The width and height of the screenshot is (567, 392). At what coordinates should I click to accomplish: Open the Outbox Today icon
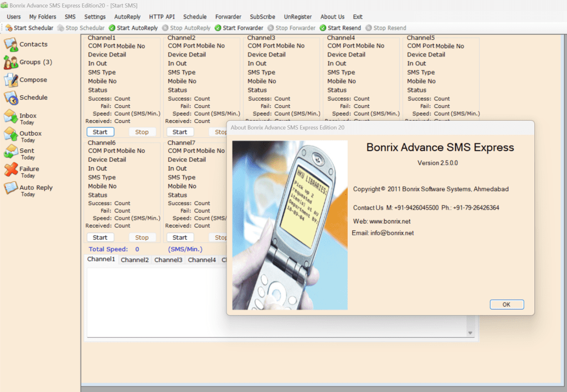click(11, 135)
